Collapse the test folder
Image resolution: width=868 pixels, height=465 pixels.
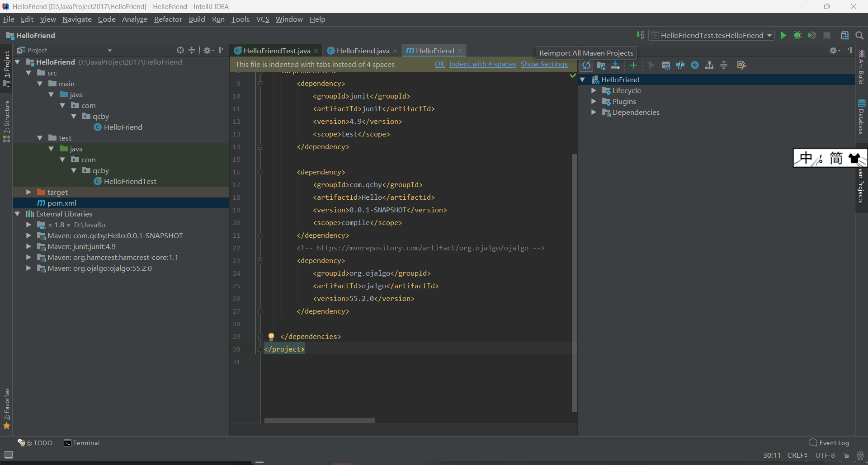[40, 138]
